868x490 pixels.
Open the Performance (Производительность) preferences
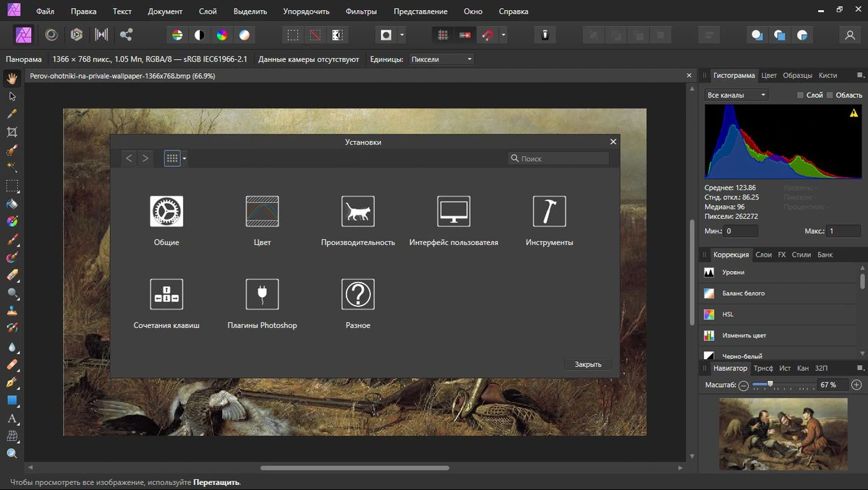358,220
